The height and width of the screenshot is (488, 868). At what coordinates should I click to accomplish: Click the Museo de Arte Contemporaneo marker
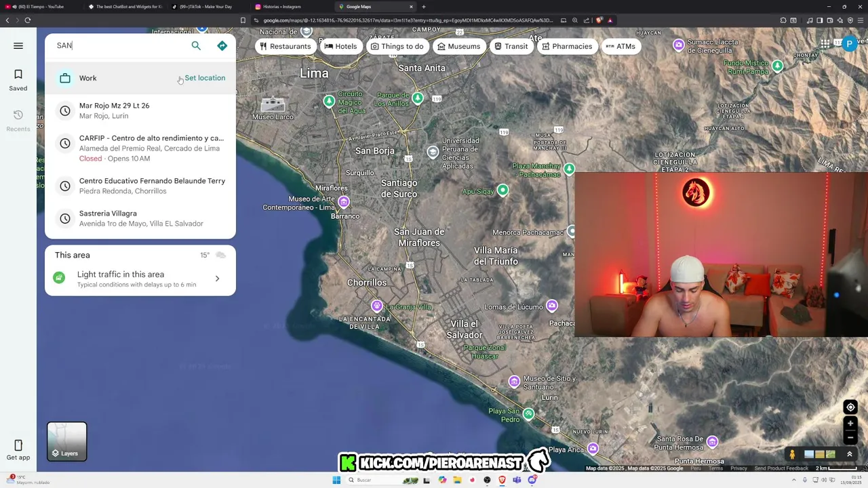pyautogui.click(x=344, y=202)
